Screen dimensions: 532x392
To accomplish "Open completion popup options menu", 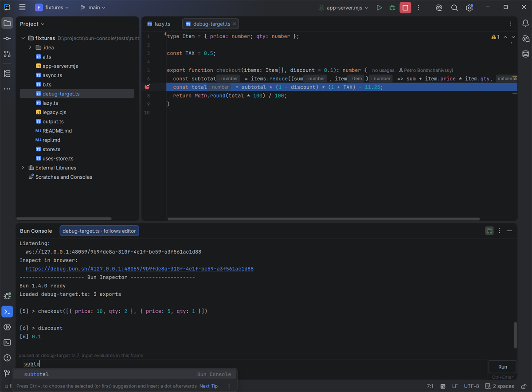I will pos(229,386).
